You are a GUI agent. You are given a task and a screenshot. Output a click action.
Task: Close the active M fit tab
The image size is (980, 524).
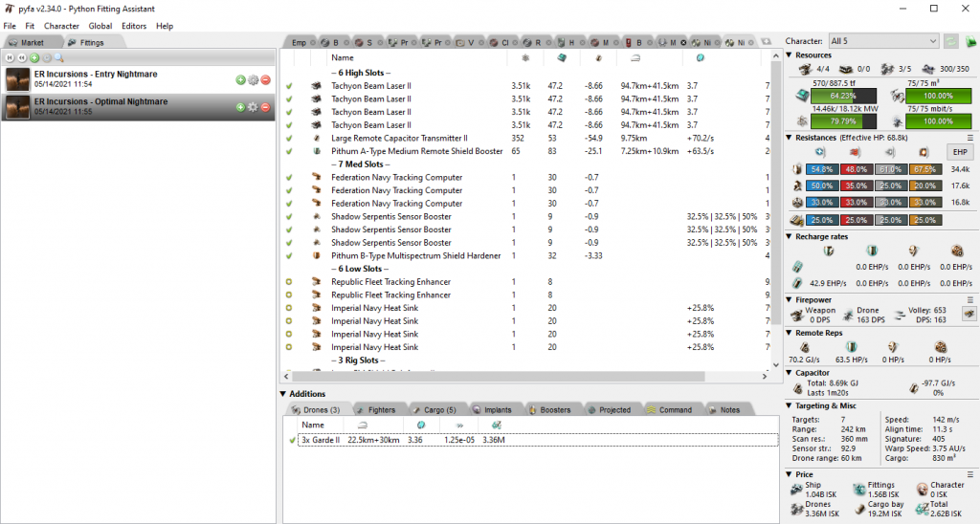click(683, 43)
